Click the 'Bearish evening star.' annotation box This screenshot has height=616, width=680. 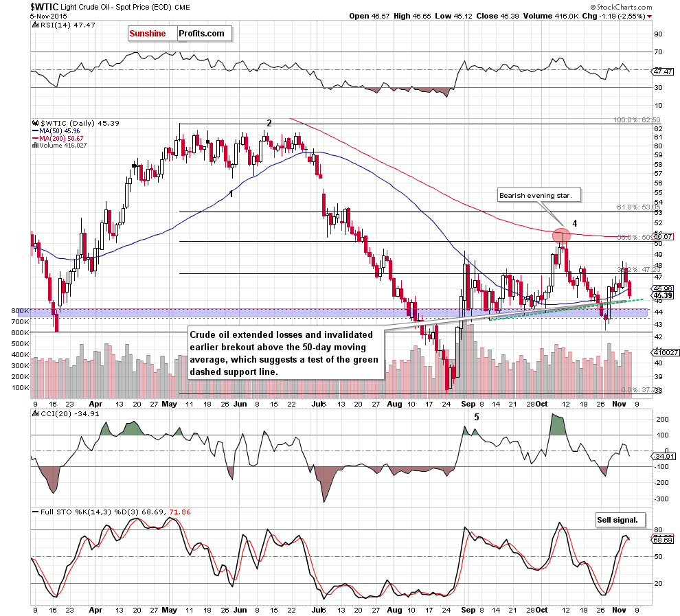click(x=539, y=195)
